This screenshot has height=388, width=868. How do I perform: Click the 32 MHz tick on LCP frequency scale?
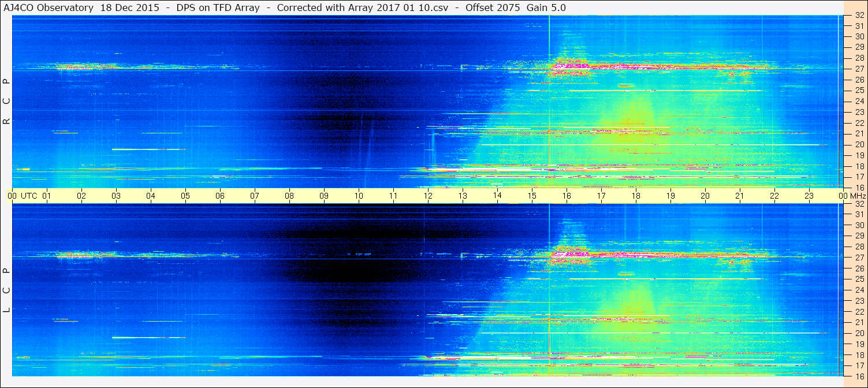coord(859,204)
